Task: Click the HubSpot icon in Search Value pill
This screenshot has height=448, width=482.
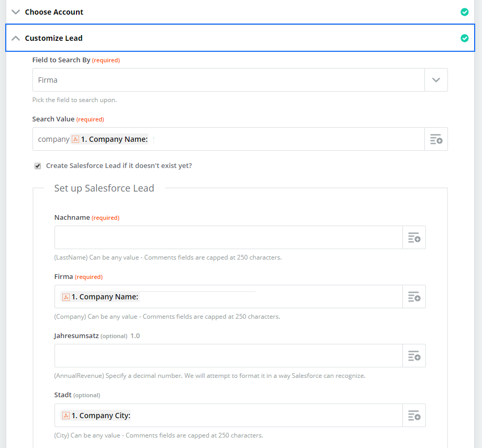Action: click(75, 139)
